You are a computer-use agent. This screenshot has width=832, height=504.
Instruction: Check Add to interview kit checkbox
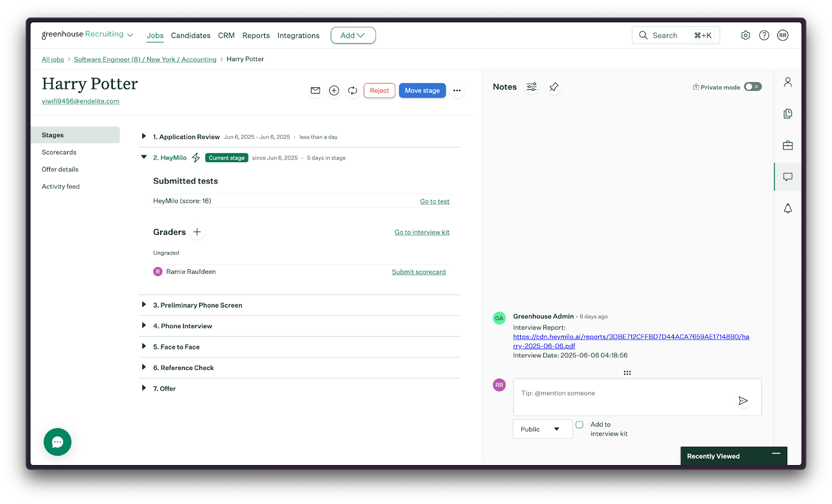579,425
